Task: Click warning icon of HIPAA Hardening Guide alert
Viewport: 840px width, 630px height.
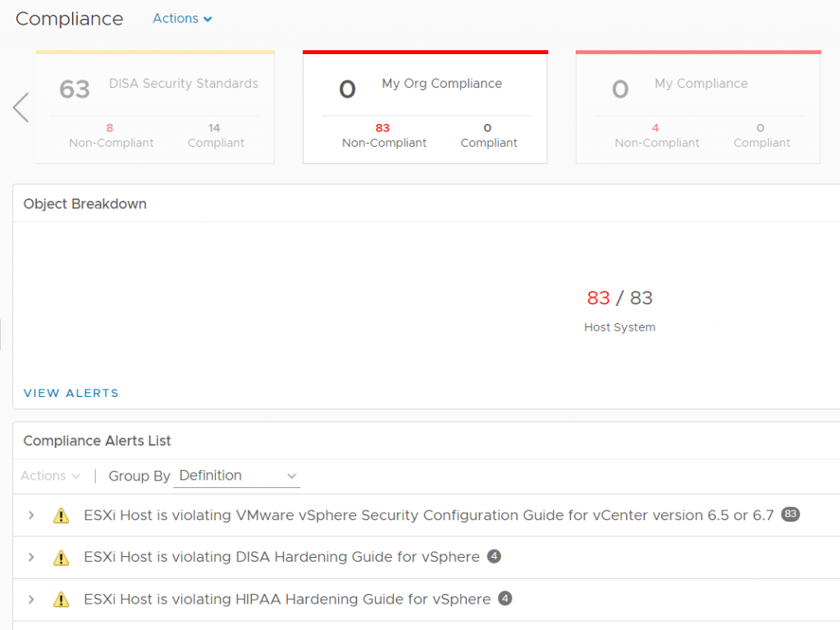Action: click(x=61, y=599)
